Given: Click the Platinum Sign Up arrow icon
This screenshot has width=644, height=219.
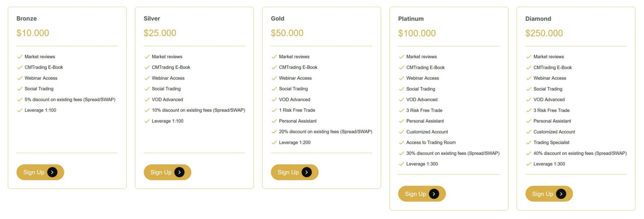Looking at the screenshot, I should (x=434, y=194).
